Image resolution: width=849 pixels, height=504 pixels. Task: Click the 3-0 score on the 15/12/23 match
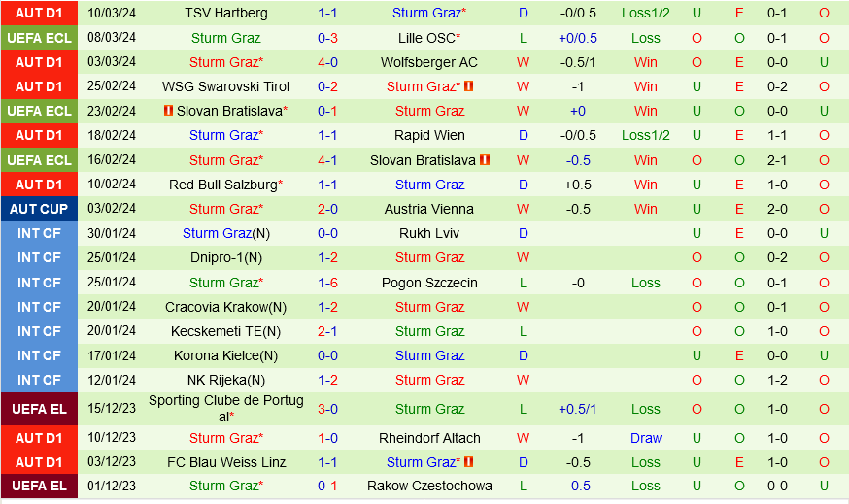[x=327, y=409]
